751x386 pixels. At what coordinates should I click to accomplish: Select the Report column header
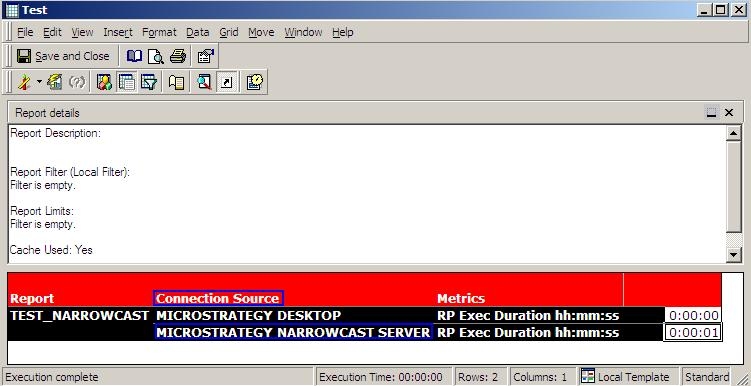tap(32, 298)
